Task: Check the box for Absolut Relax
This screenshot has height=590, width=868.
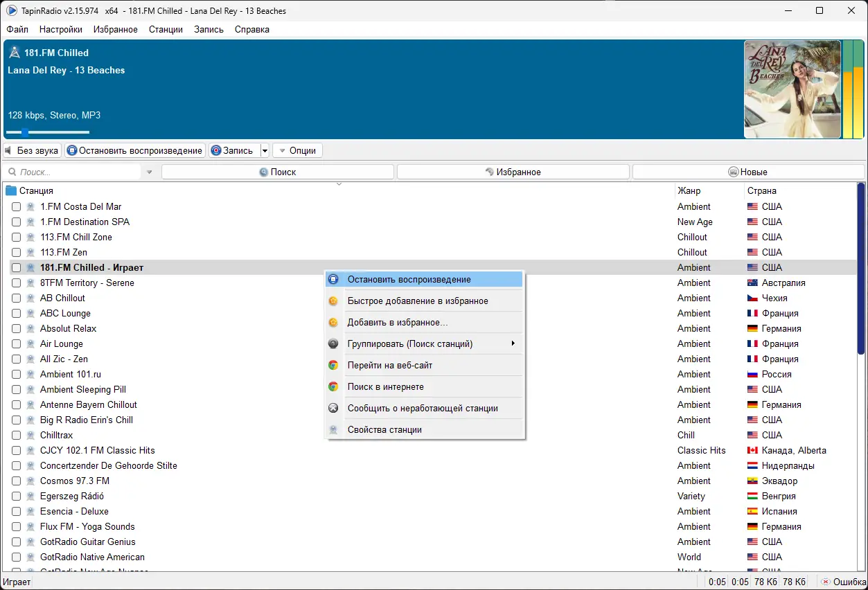Action: pos(16,328)
